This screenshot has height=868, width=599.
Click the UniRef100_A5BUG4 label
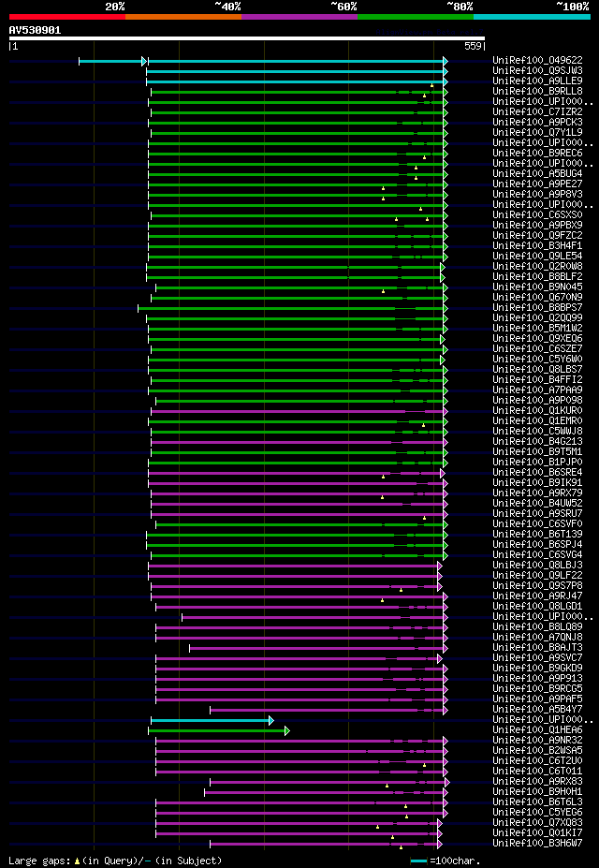[537, 174]
